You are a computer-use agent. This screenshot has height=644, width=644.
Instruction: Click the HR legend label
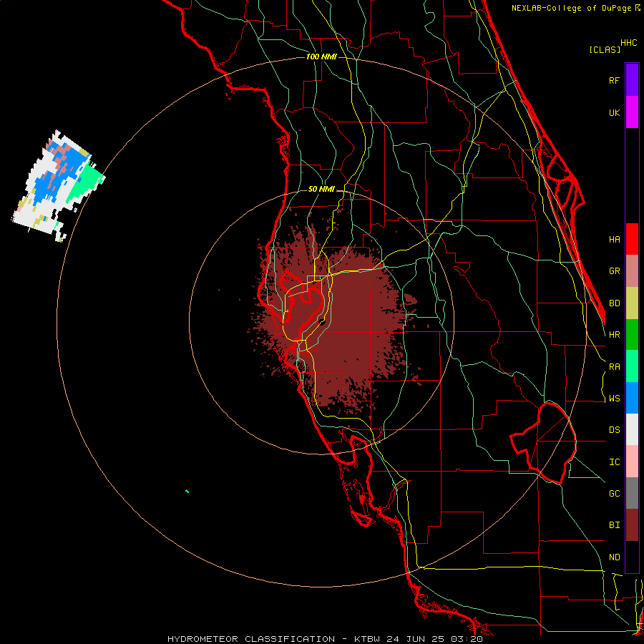point(614,335)
